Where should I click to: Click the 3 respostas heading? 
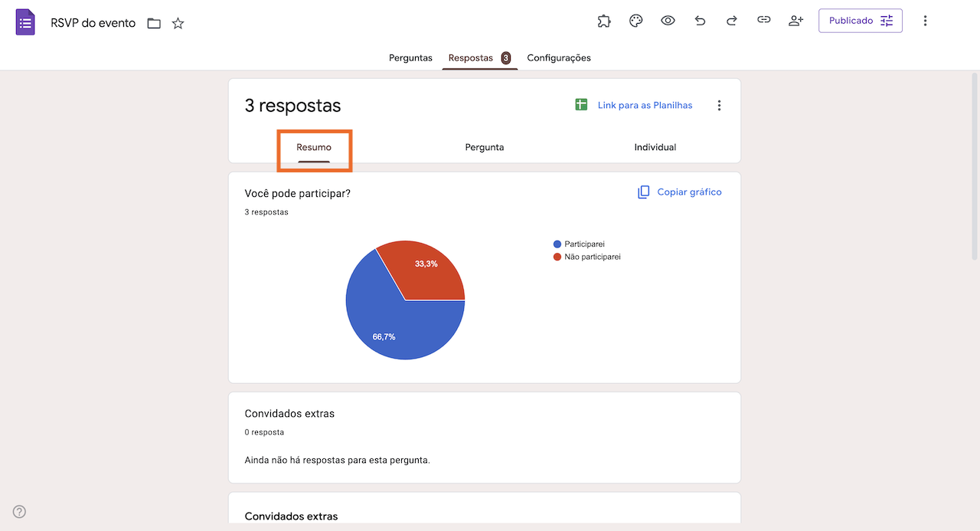292,106
